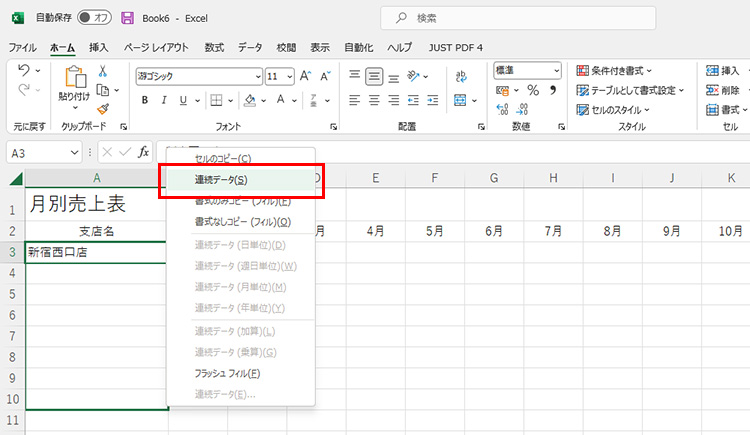The width and height of the screenshot is (750, 435).
Task: Click the Format Painter brush icon
Action: (102, 109)
